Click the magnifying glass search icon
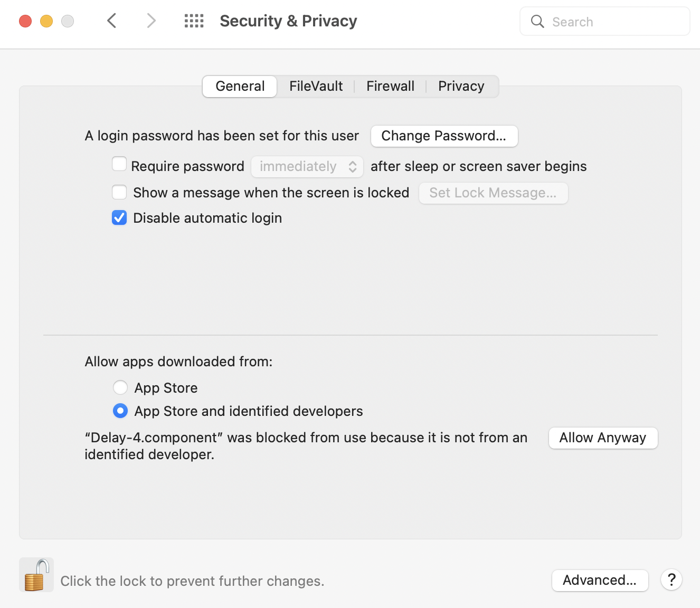700x608 pixels. (537, 22)
